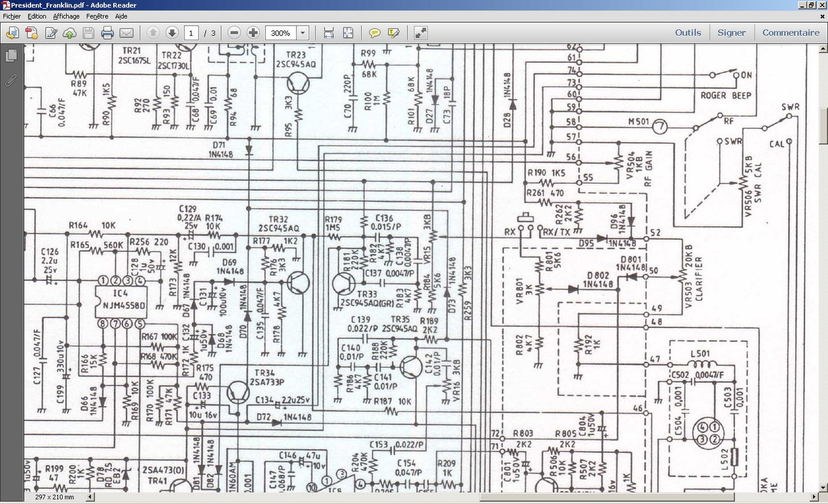Save the PDF document
828x504 pixels.
pyautogui.click(x=88, y=32)
